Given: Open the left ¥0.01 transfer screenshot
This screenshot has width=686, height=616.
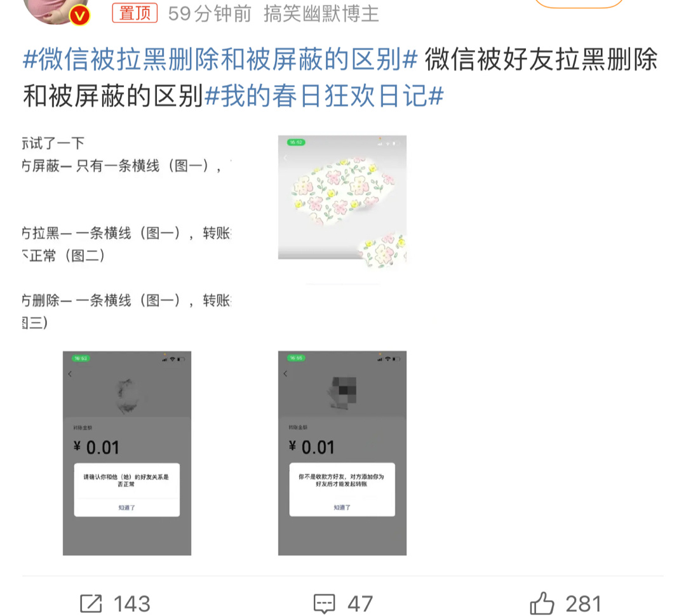Looking at the screenshot, I should (x=127, y=453).
